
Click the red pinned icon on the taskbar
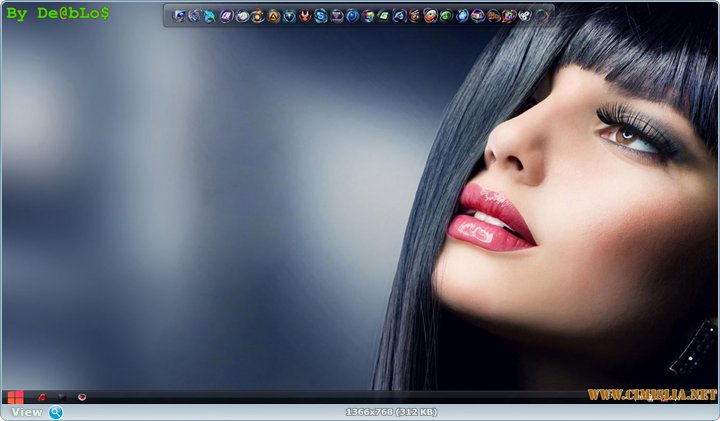pyautogui.click(x=41, y=397)
